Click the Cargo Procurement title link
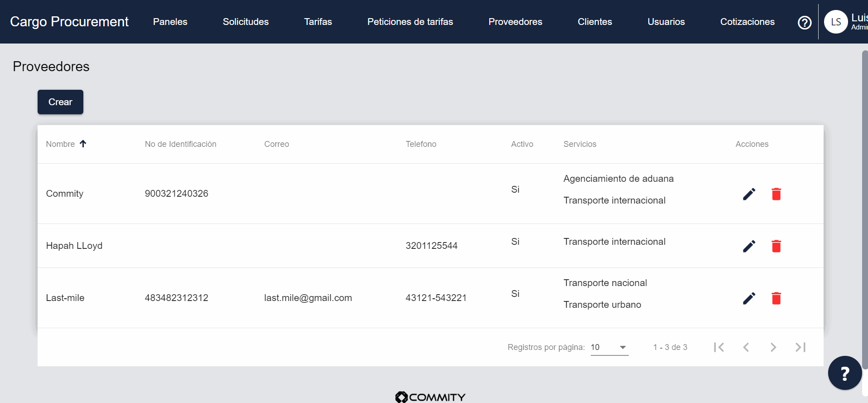Screen dimensions: 868x403 pos(69,22)
